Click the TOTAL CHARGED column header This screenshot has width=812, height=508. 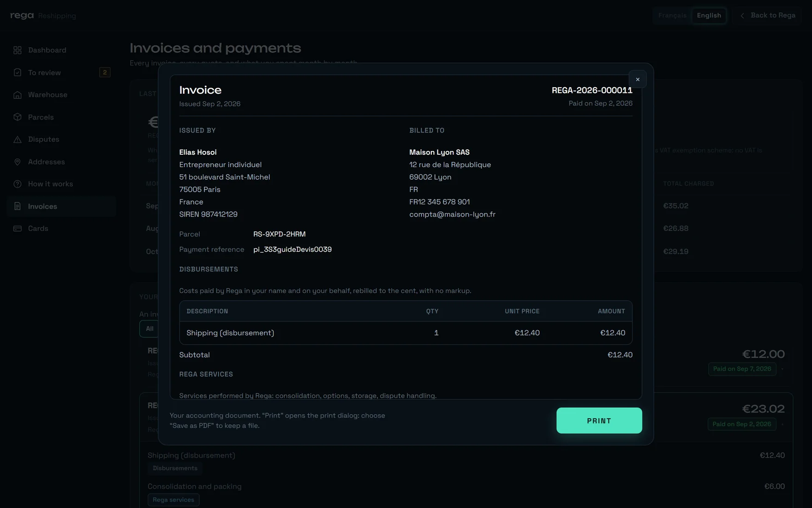pyautogui.click(x=688, y=184)
